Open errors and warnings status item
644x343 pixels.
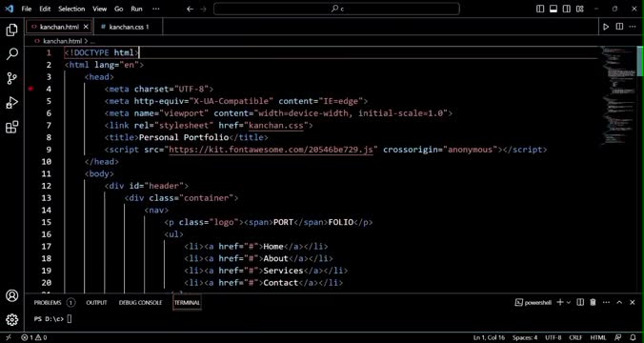(34, 337)
